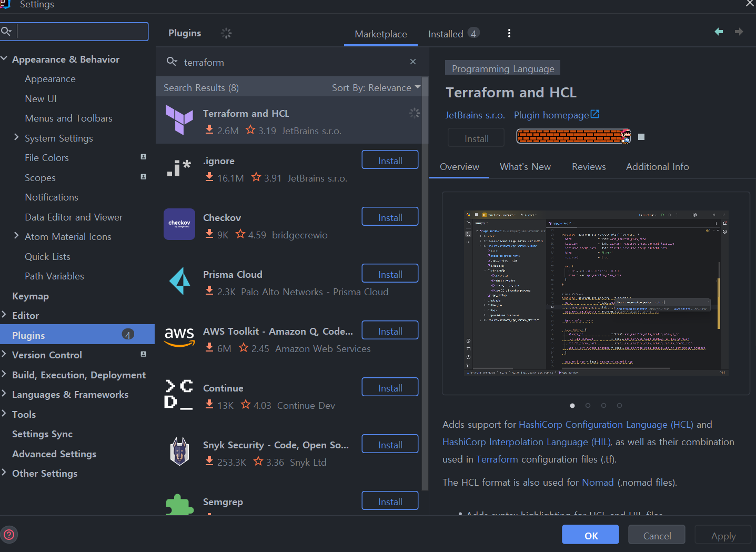This screenshot has height=552, width=756.
Task: Install the .ignore plugin
Action: pos(390,160)
